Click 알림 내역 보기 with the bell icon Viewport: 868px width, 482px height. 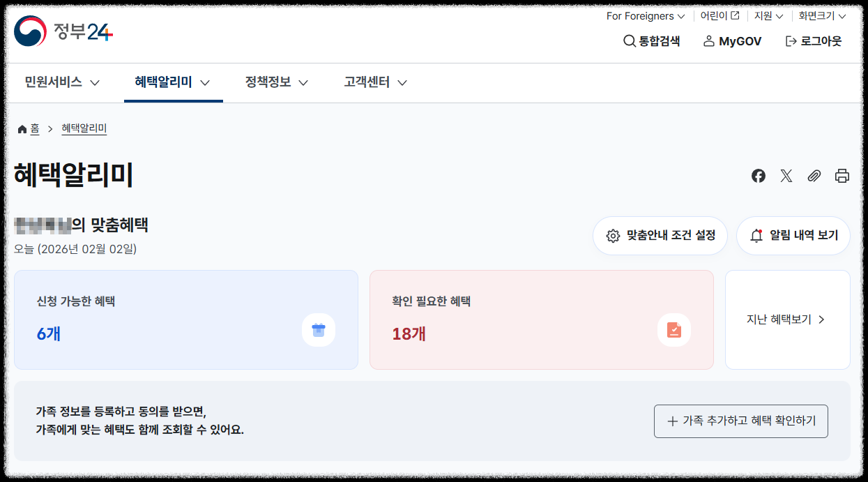coord(793,236)
